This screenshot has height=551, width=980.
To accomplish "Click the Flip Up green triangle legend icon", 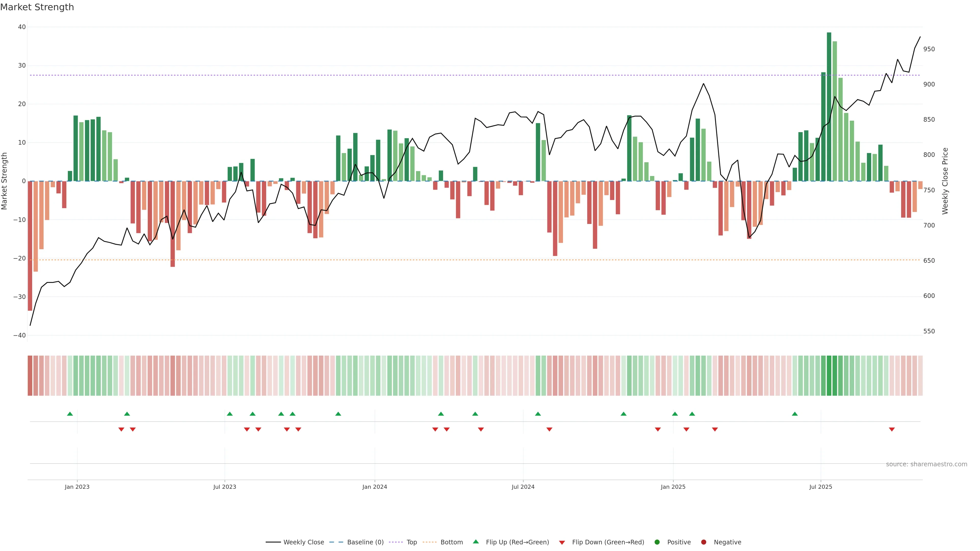I will [475, 542].
